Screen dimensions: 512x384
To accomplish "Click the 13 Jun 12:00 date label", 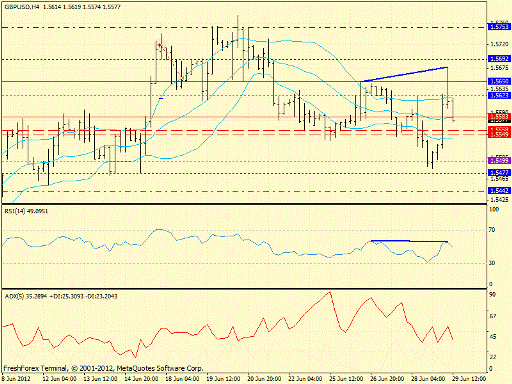I will pyautogui.click(x=101, y=379).
